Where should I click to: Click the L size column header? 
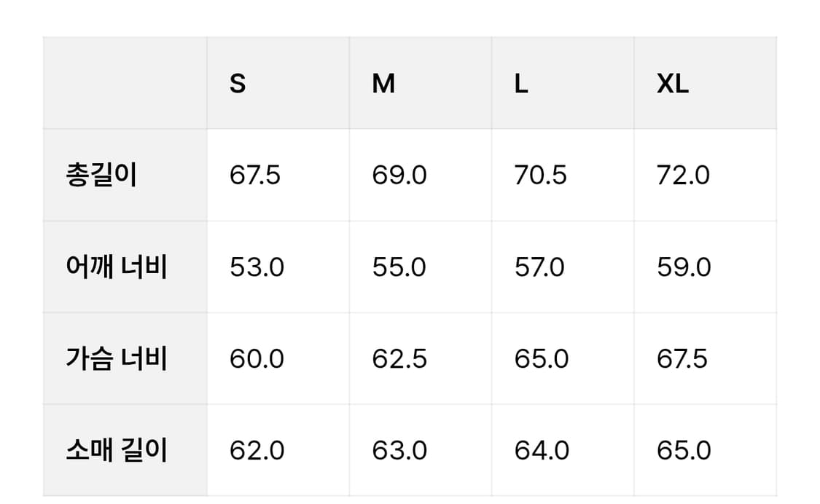pos(520,84)
